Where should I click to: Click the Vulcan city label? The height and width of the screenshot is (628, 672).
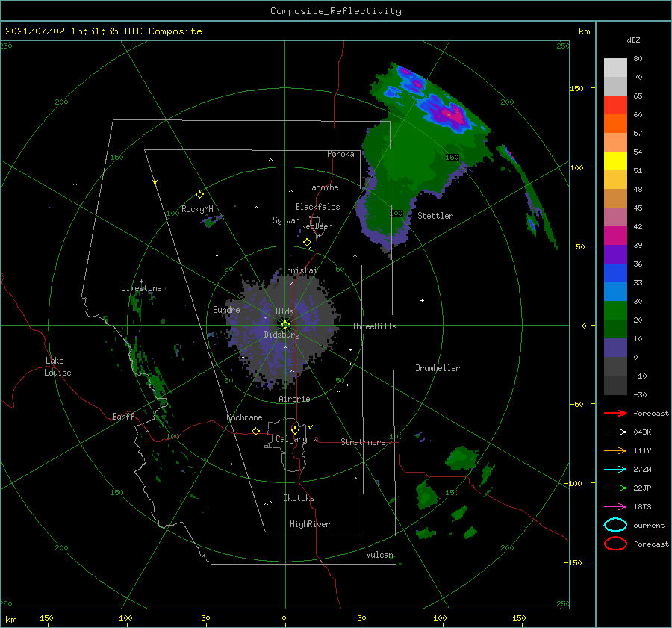[379, 555]
